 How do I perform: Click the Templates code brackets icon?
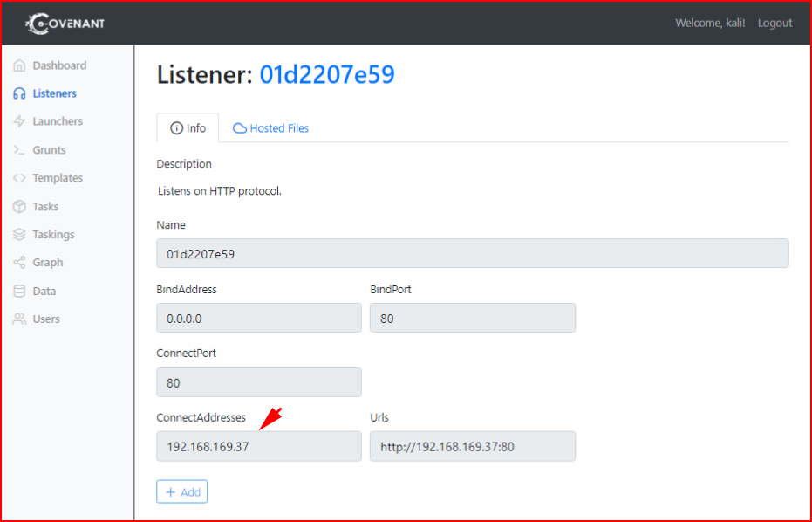19,178
